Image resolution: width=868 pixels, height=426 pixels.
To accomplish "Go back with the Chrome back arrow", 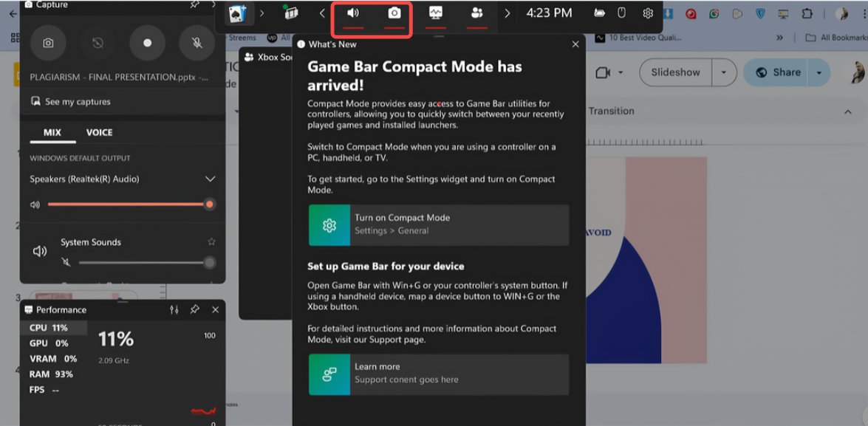I will (13, 14).
